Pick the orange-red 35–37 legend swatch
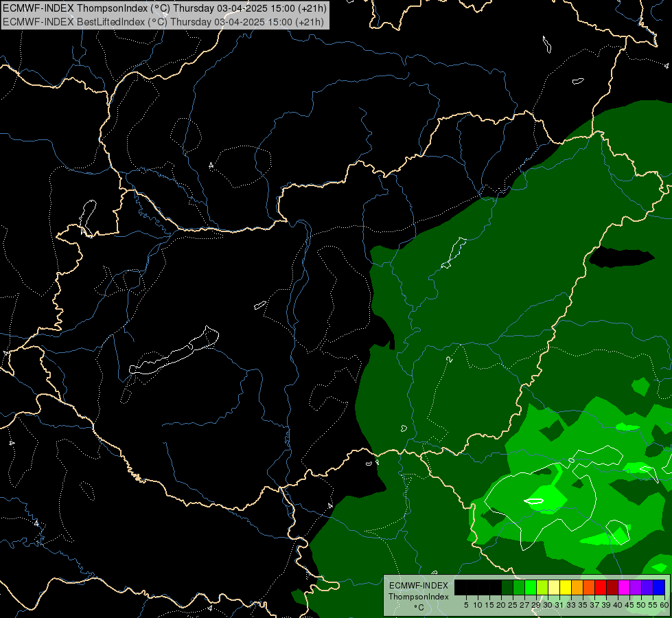 (x=589, y=587)
